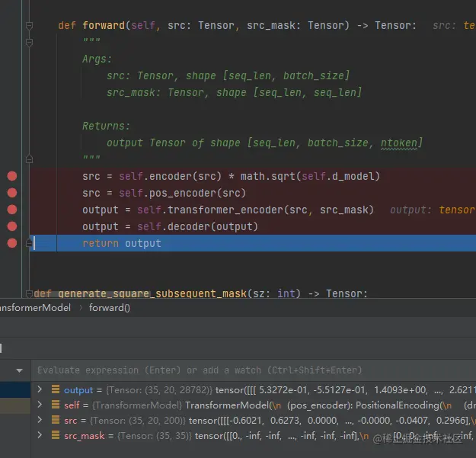476x458 pixels.
Task: Click the inline 'output: tensor' debug hint
Action: pyautogui.click(x=433, y=210)
